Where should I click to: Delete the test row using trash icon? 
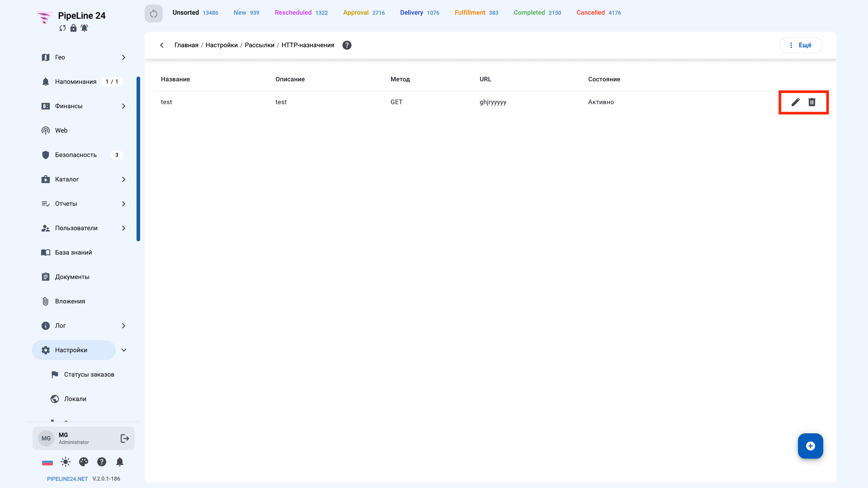(812, 102)
